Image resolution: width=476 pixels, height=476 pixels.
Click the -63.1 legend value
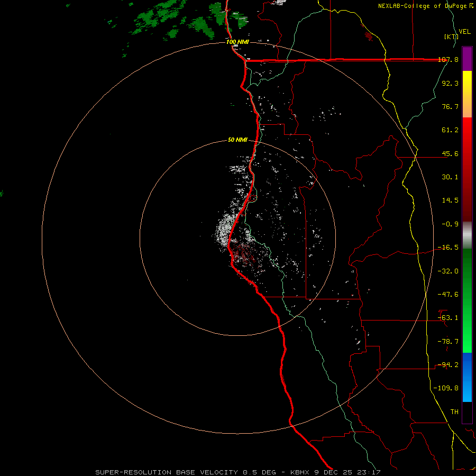pos(448,318)
